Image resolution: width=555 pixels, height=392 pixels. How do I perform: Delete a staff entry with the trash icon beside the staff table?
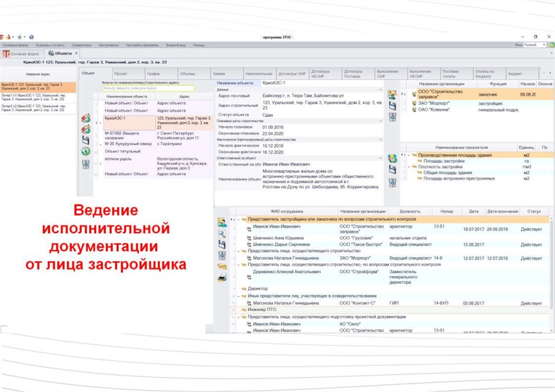(222, 255)
